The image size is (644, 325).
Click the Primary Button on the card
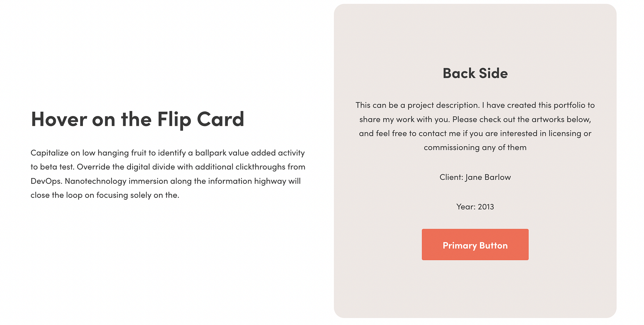pyautogui.click(x=475, y=245)
